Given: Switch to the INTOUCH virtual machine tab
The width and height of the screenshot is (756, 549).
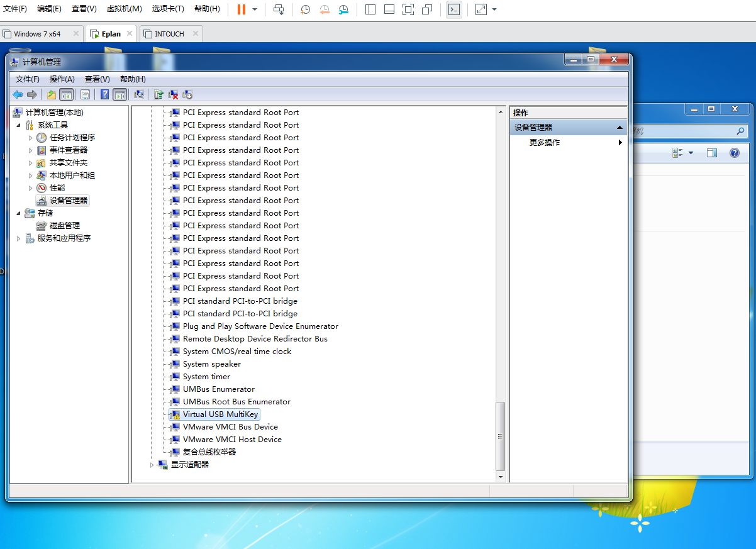Looking at the screenshot, I should coord(169,34).
